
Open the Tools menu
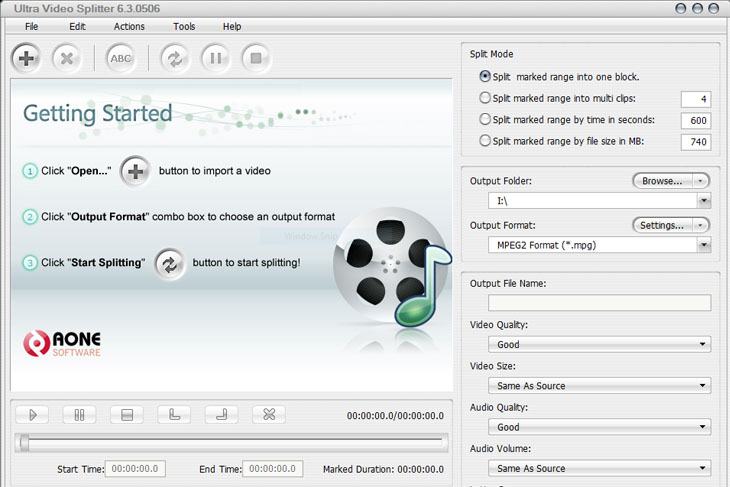(x=184, y=27)
